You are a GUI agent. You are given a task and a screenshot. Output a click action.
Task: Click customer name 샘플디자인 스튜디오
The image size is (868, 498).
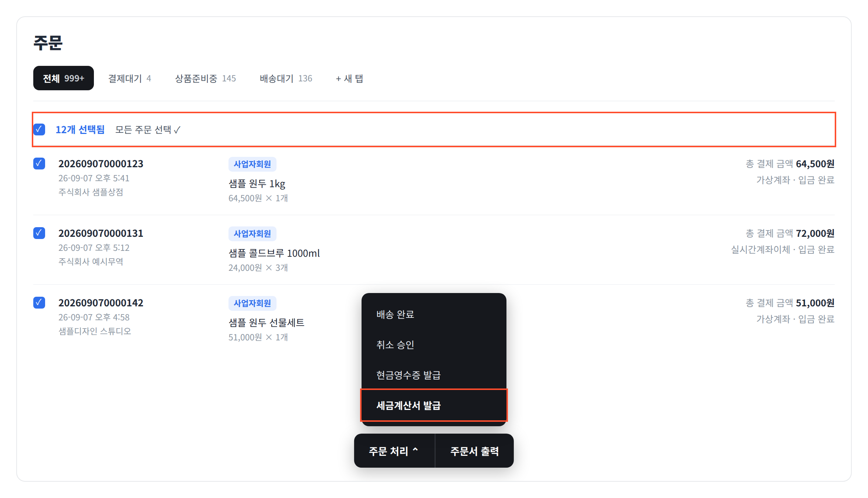95,331
